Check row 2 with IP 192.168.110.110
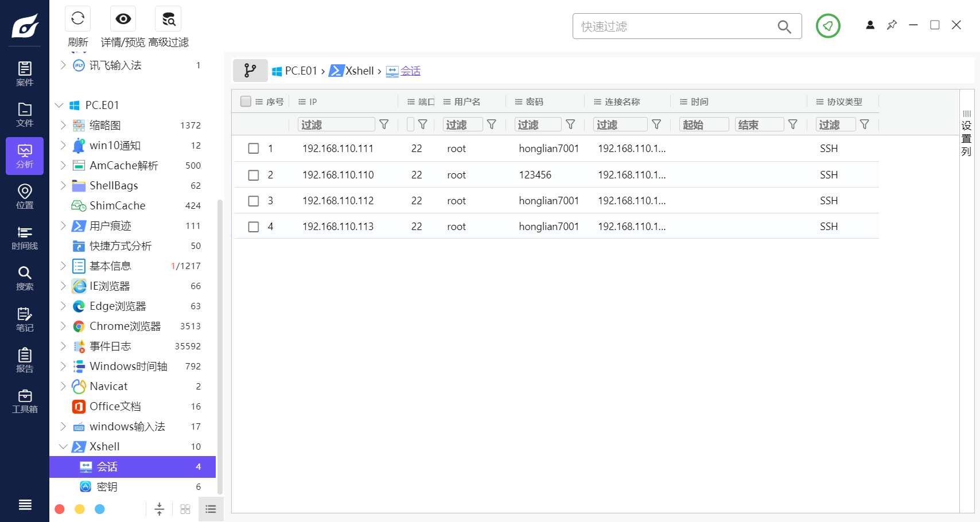 [253, 175]
